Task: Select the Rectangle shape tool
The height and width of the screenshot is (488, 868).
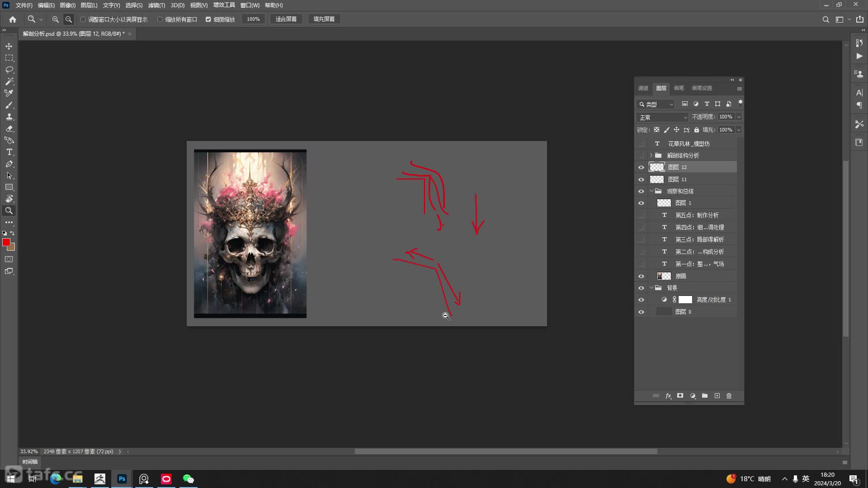Action: pyautogui.click(x=9, y=187)
